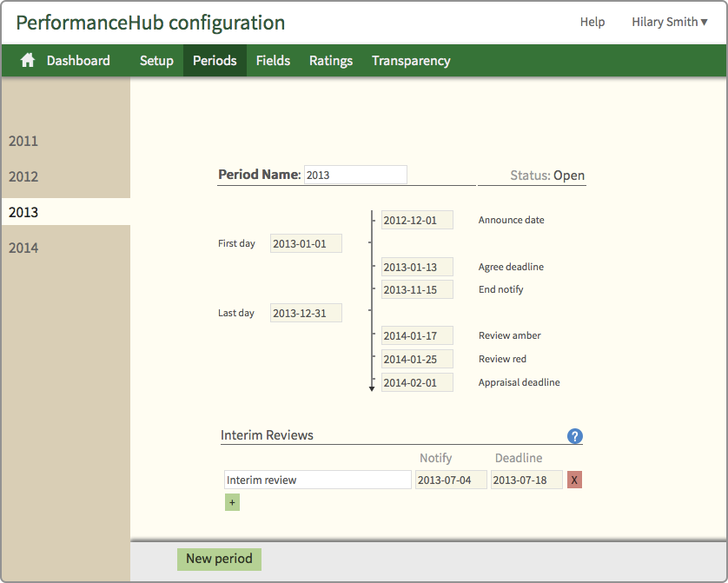Click the First day label
The image size is (728, 583).
237,243
